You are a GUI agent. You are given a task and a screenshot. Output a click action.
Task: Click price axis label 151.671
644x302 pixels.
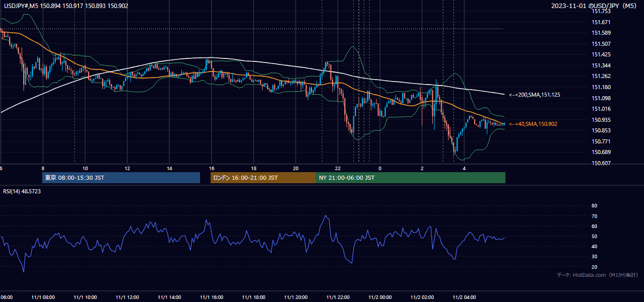(601, 22)
